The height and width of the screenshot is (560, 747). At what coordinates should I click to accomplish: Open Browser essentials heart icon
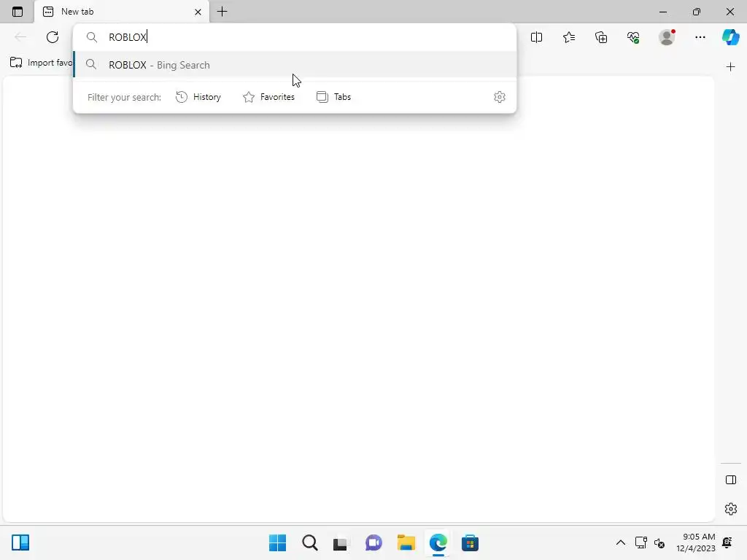coord(633,37)
